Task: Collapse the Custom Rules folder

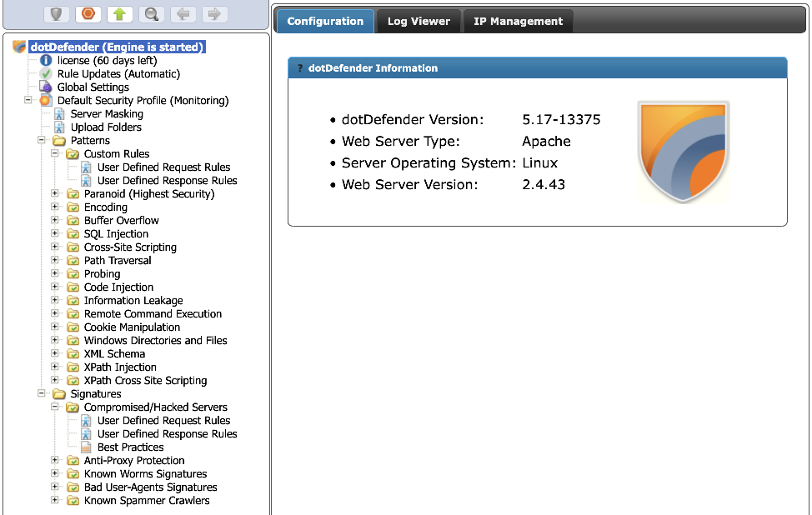Action: coord(54,153)
